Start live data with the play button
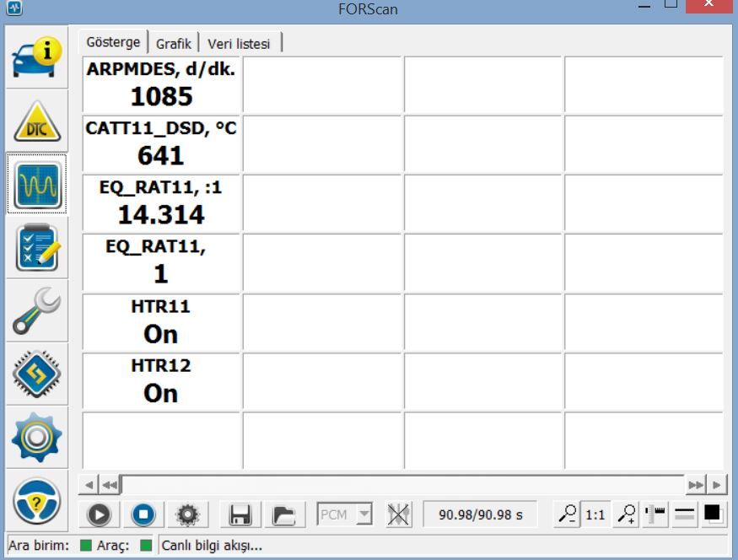738x560 pixels. pyautogui.click(x=99, y=514)
